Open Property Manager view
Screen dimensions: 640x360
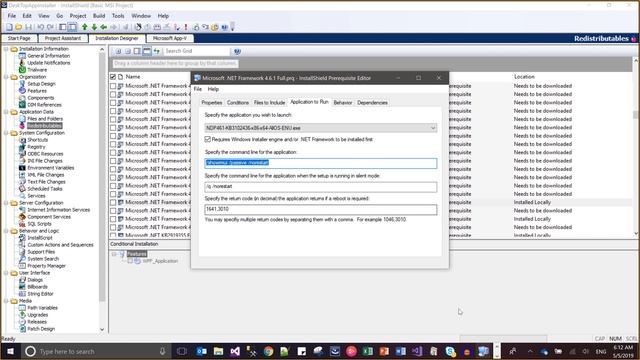pos(46,266)
